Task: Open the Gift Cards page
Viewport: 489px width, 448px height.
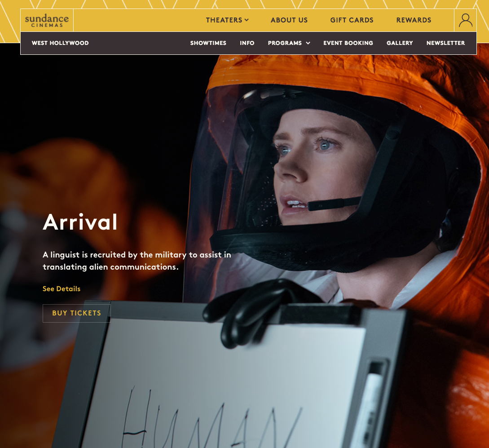Action: (352, 20)
